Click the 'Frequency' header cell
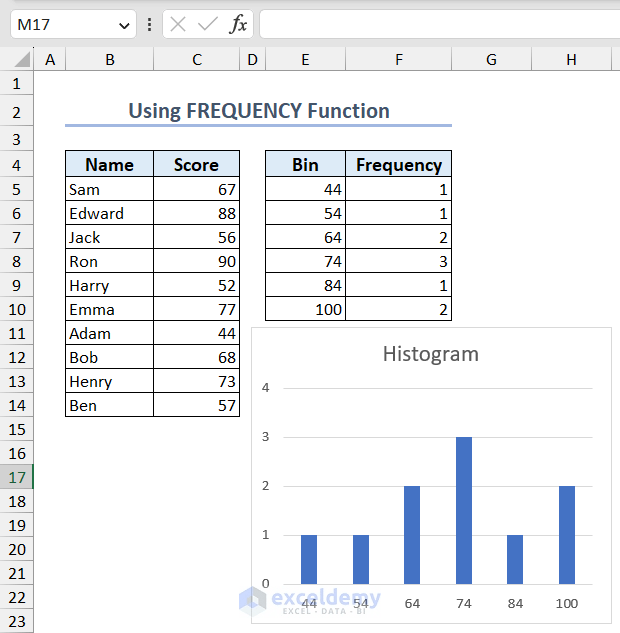Image resolution: width=620 pixels, height=633 pixels. click(399, 164)
